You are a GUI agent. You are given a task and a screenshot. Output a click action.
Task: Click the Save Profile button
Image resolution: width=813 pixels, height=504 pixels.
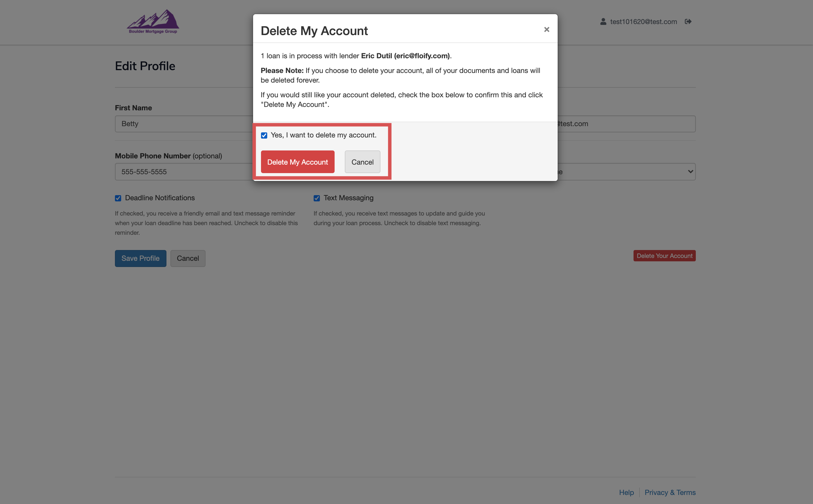(x=140, y=258)
